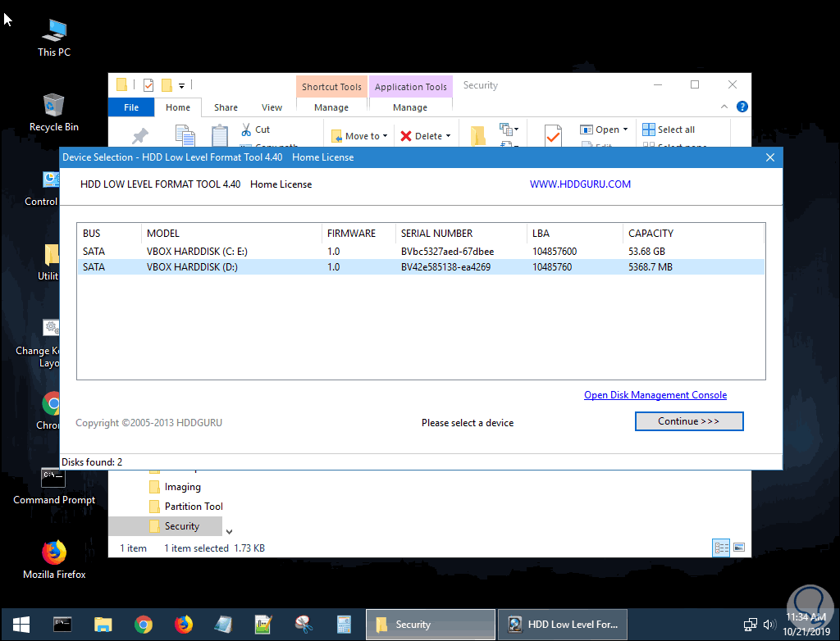The image size is (840, 641).
Task: Switch to the Home ribbon tab
Action: 178,107
